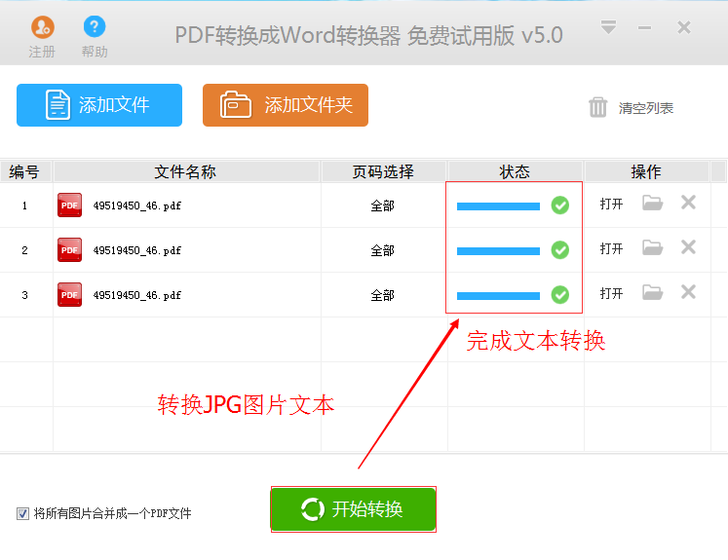
Task: Click the green checkmark status in row 1
Action: pos(560,205)
